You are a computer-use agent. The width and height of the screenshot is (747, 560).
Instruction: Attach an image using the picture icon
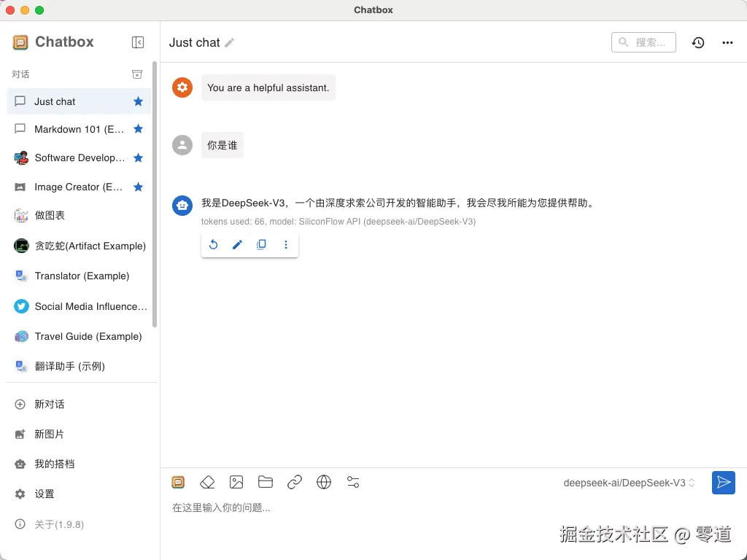[236, 483]
